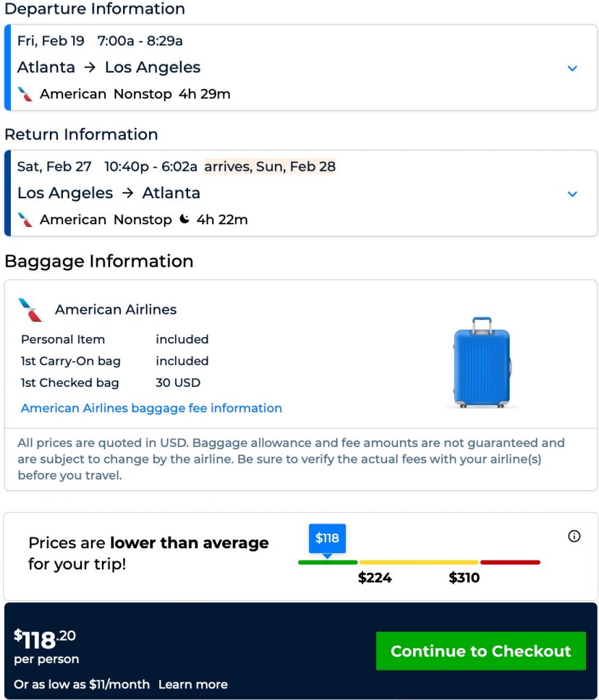Click American Airlines logo in baggage section
The image size is (599, 700).
[x=31, y=310]
